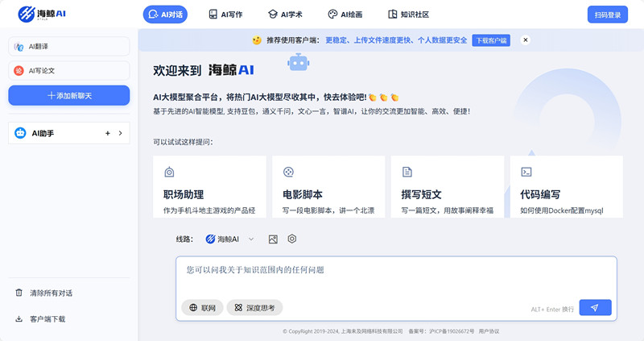644x341 pixels.
Task: Click the robot mascot icon
Action: point(298,63)
